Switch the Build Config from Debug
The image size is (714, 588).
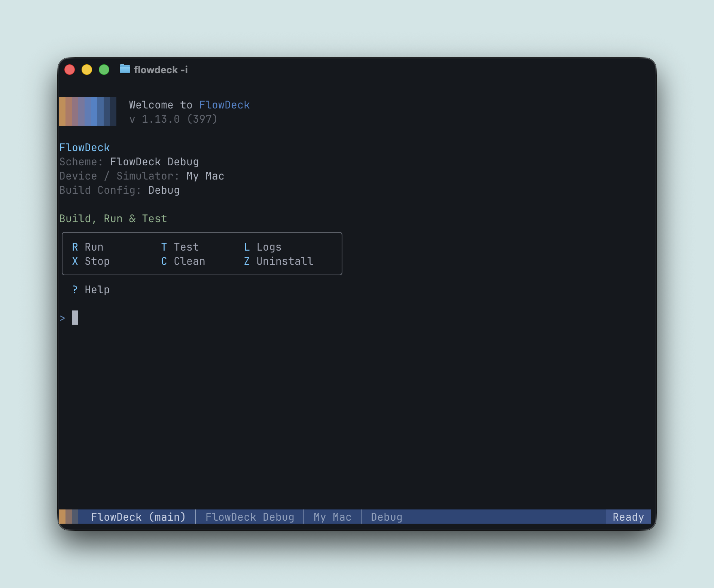click(x=164, y=190)
